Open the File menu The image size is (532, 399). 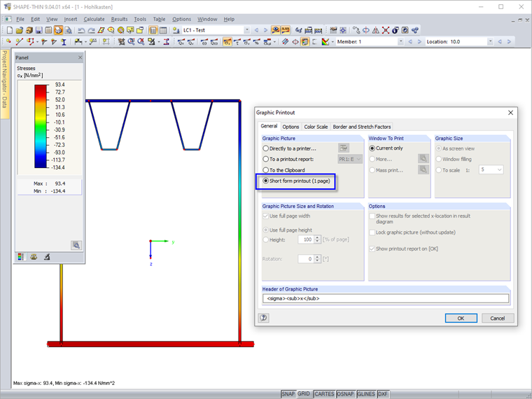point(20,19)
